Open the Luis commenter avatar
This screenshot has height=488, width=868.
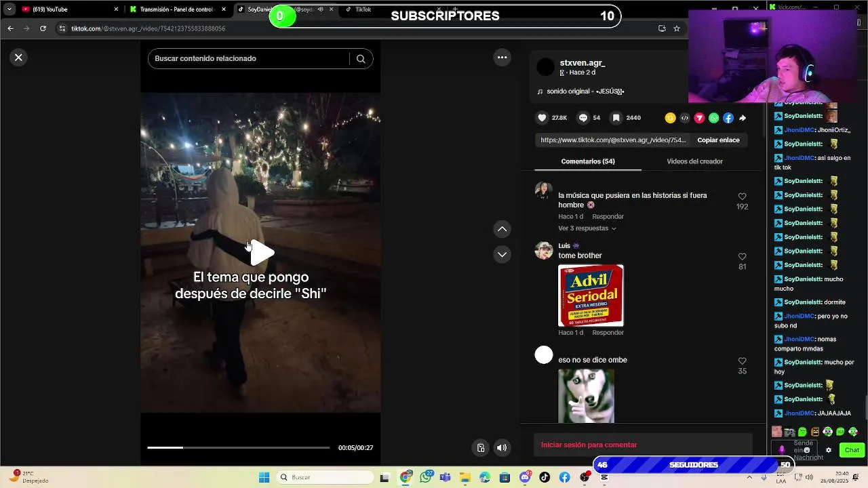[544, 251]
